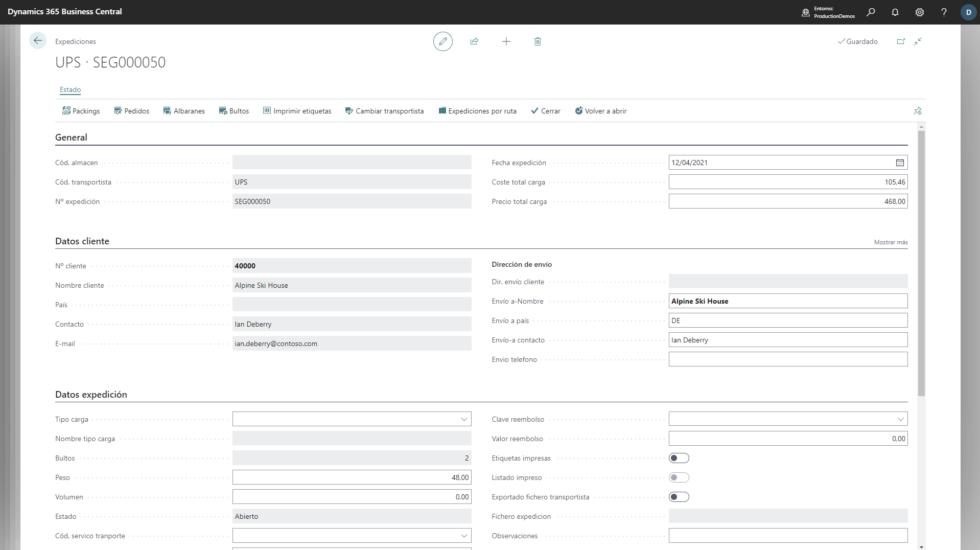The height and width of the screenshot is (550, 980).
Task: Create new record with plus icon
Action: 506,41
